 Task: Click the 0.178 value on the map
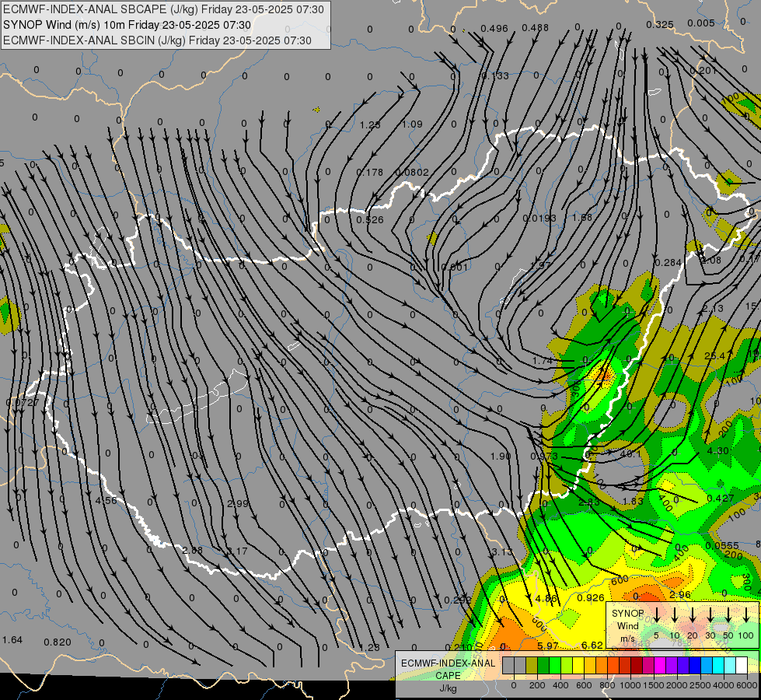(370, 173)
